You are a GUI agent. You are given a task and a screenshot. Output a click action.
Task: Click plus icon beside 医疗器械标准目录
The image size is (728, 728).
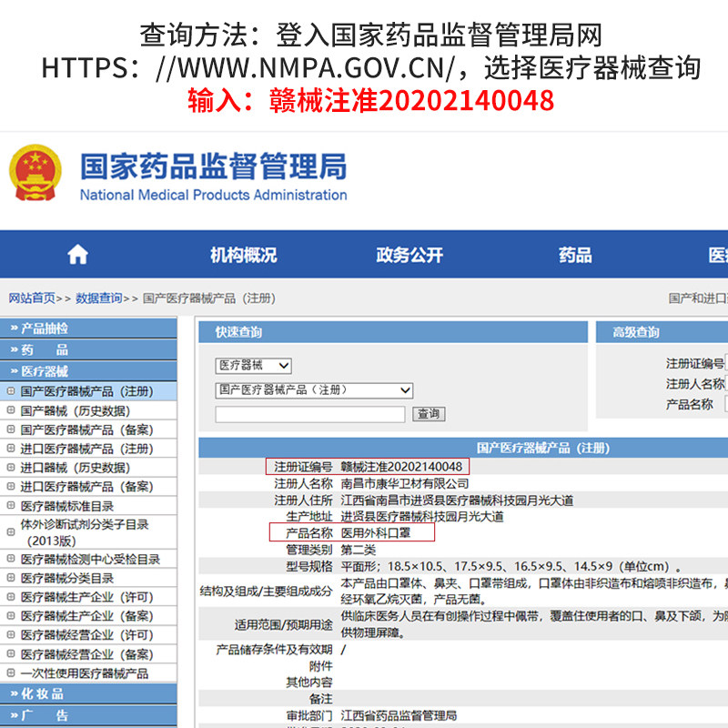pyautogui.click(x=11, y=505)
